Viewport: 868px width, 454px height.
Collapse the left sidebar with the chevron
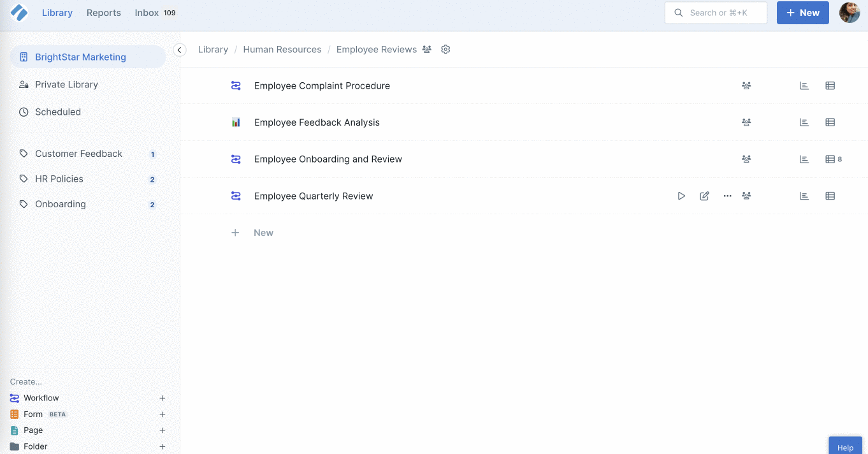coord(179,49)
